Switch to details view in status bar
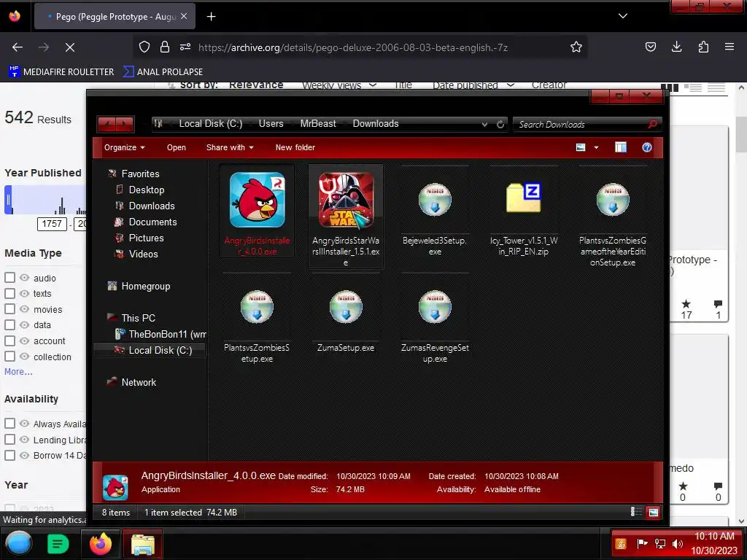747x560 pixels. coord(636,512)
